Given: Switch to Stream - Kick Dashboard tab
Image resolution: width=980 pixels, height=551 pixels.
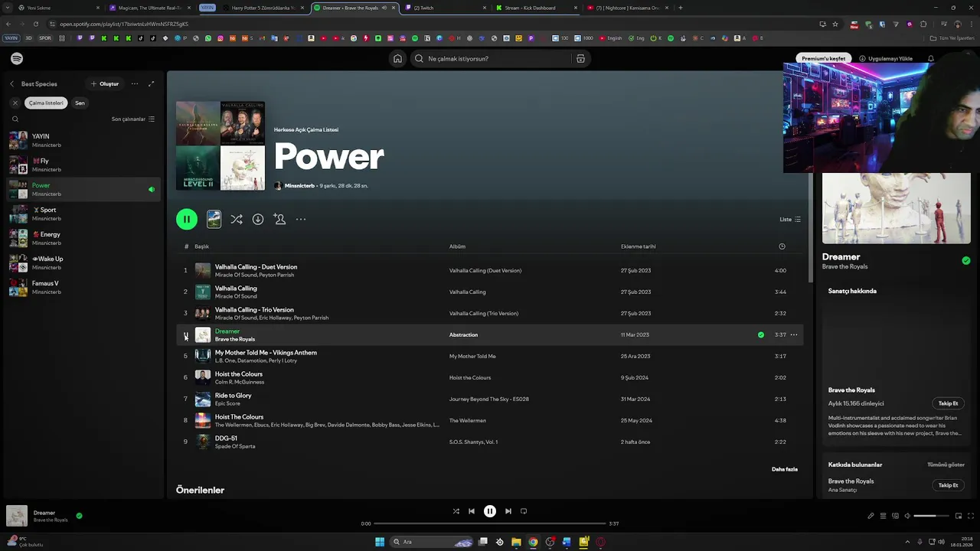Looking at the screenshot, I should pyautogui.click(x=535, y=8).
